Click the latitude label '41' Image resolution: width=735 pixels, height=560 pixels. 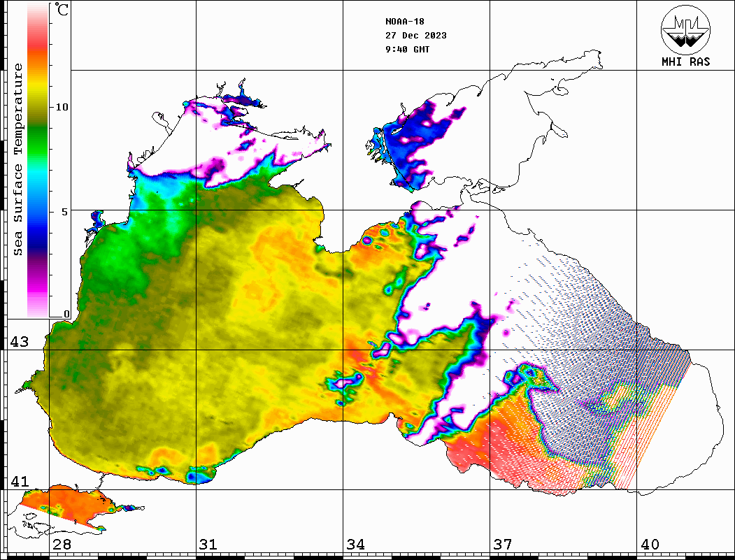[20, 481]
